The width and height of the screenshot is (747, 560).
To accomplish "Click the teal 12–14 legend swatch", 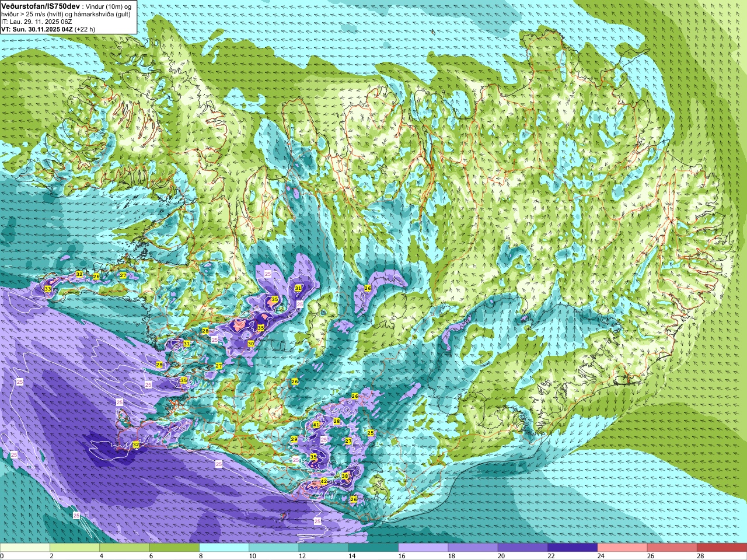I will tap(323, 548).
